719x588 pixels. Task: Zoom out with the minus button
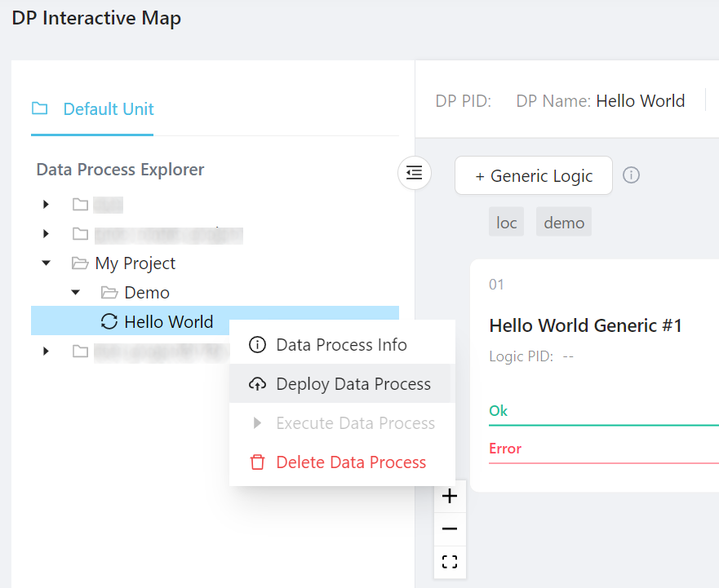(450, 529)
